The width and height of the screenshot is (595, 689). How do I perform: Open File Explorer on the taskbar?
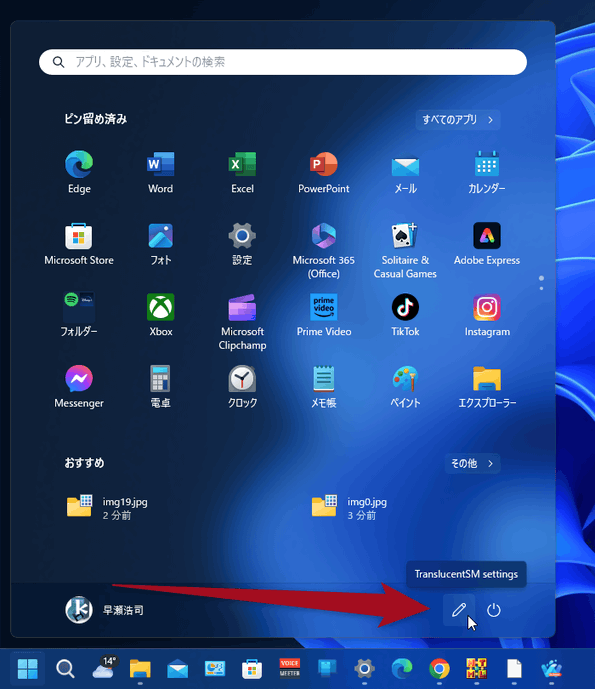(x=140, y=669)
